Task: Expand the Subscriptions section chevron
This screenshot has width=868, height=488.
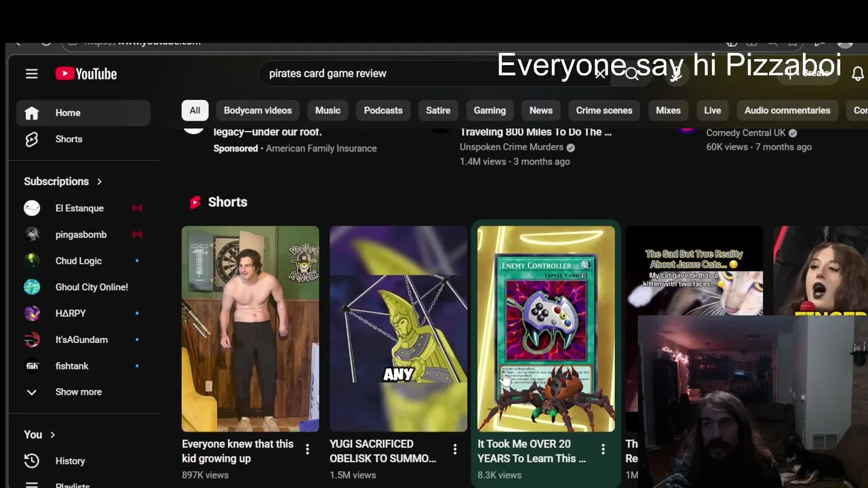Action: point(99,182)
